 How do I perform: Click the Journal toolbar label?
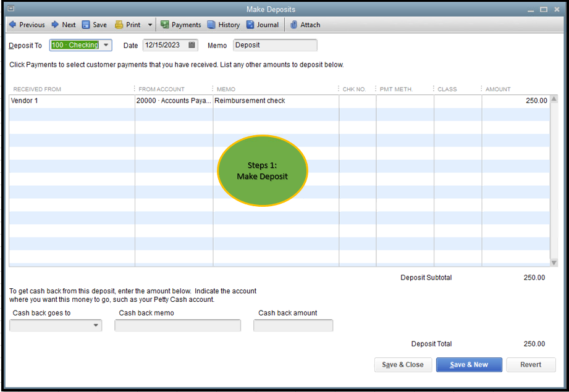coord(268,25)
